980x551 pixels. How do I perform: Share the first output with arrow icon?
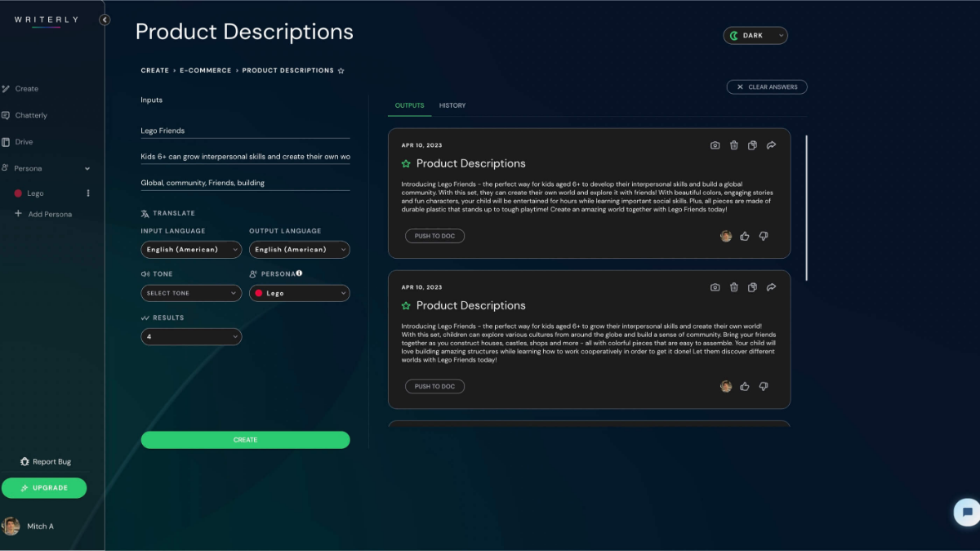pos(771,145)
